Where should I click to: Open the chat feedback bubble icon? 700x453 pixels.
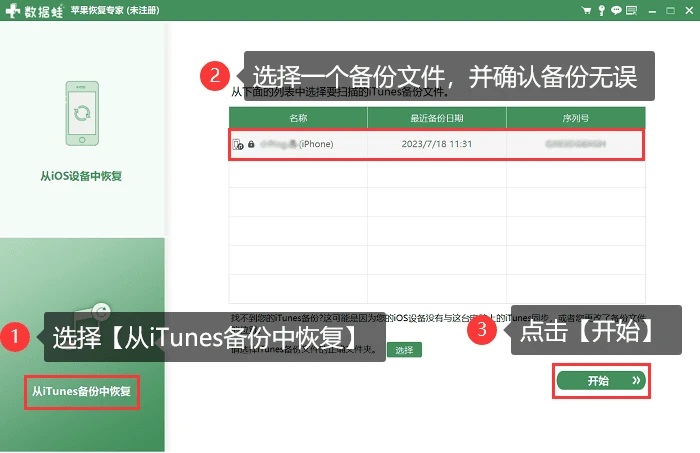616,10
